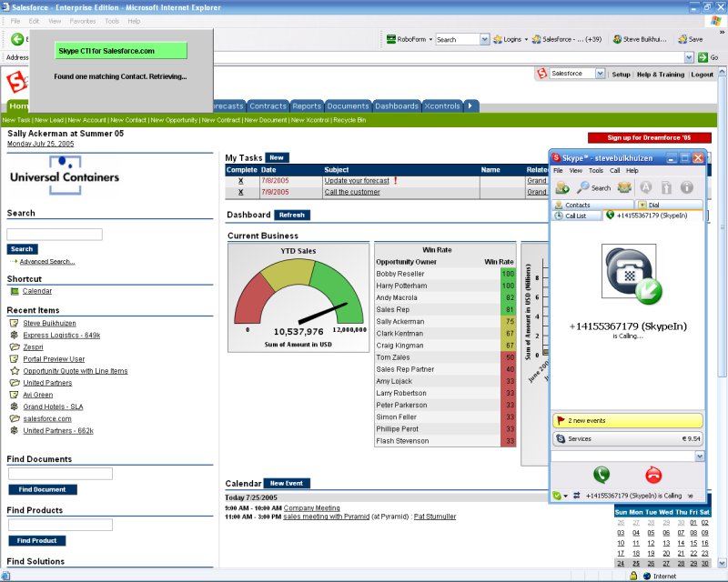
Task: Answer the incoming Skype call
Action: click(x=602, y=474)
